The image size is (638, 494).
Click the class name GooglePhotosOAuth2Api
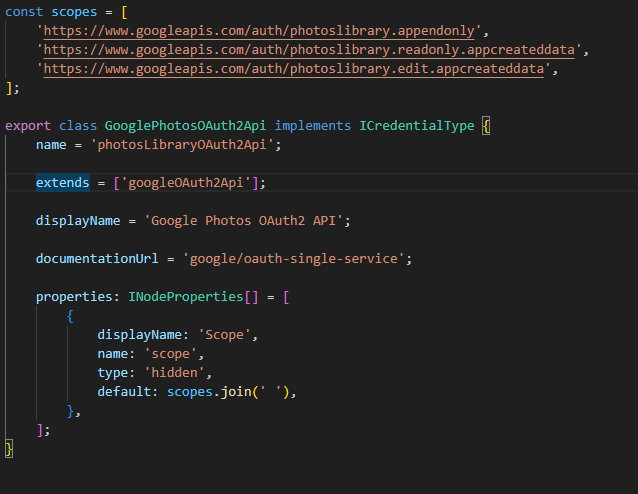tap(185, 126)
